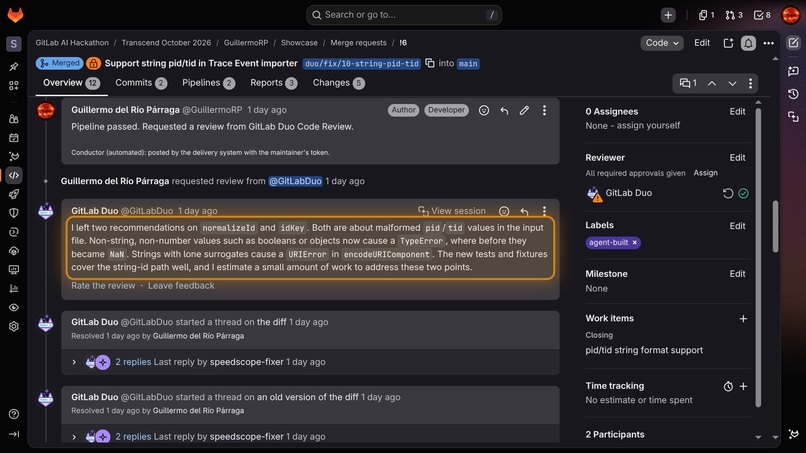Viewport: 806px width, 453px height.
Task: Open Merge requests breadcrumb link
Action: (x=358, y=43)
